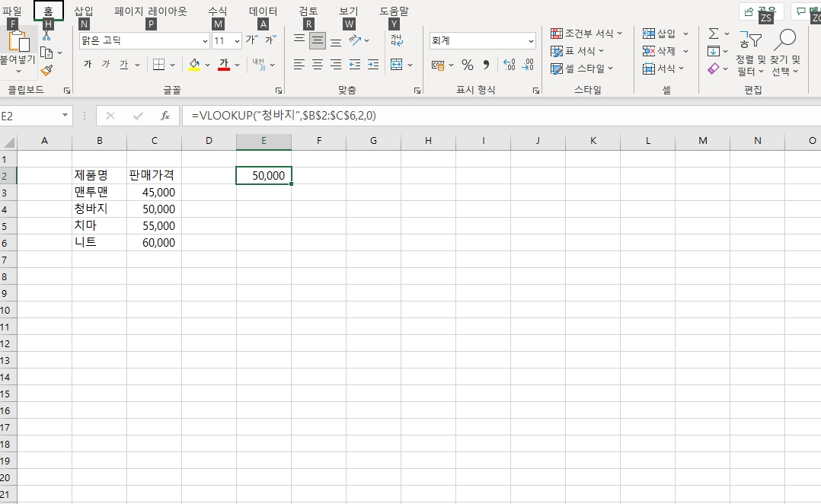Click the Paste clipboard icon
Screen dimensions: 821x504
[18, 42]
